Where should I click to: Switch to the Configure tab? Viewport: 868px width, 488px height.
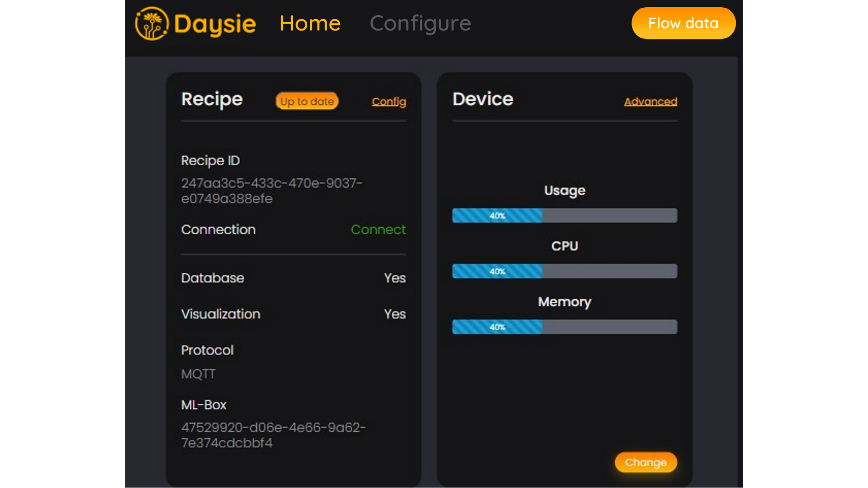coord(420,23)
